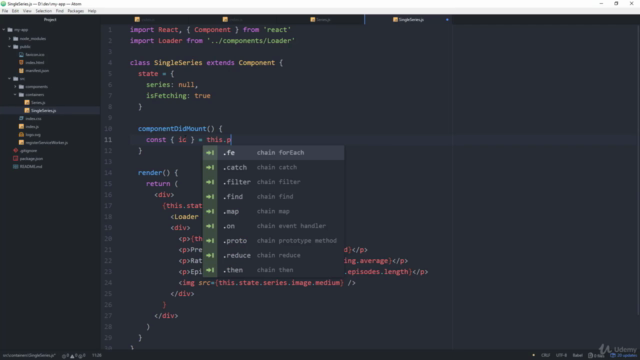The height and width of the screenshot is (360, 640).
Task: Click line number 11 in the gutter
Action: click(108, 140)
